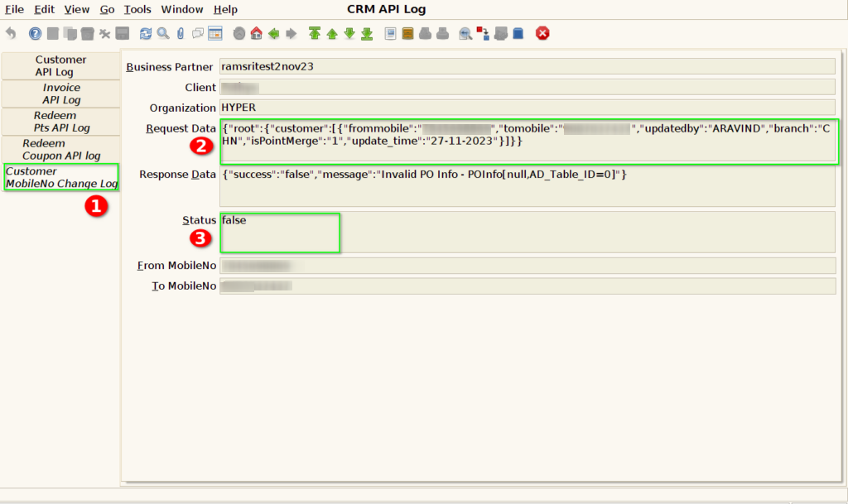Screen dimensions: 848x504
Task: Click the Client field
Action: pyautogui.click(x=528, y=87)
